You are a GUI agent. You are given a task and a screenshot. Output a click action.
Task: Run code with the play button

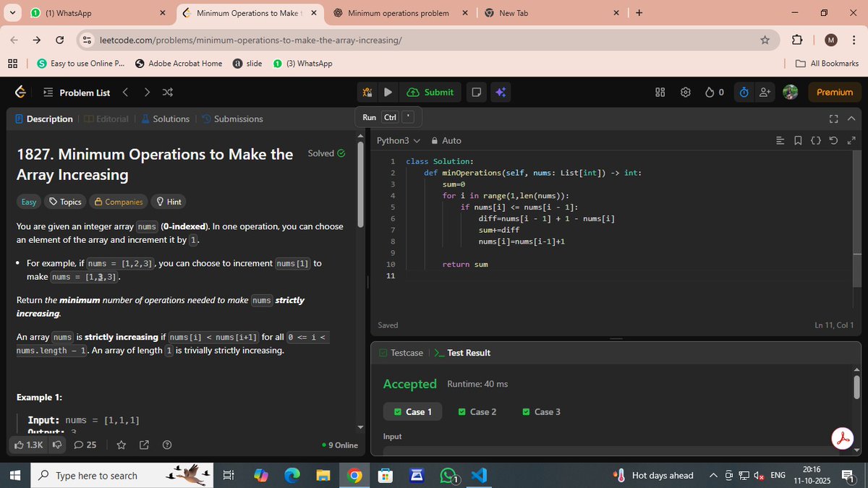pyautogui.click(x=388, y=92)
